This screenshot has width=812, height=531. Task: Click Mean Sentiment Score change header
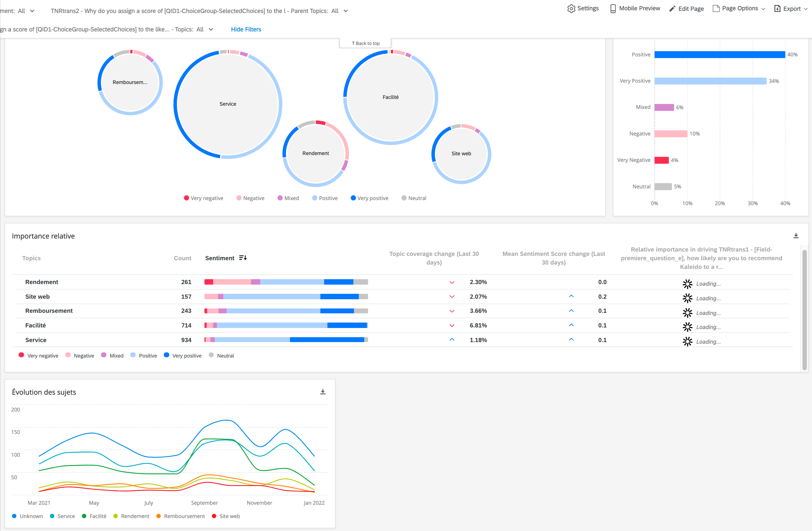point(553,258)
